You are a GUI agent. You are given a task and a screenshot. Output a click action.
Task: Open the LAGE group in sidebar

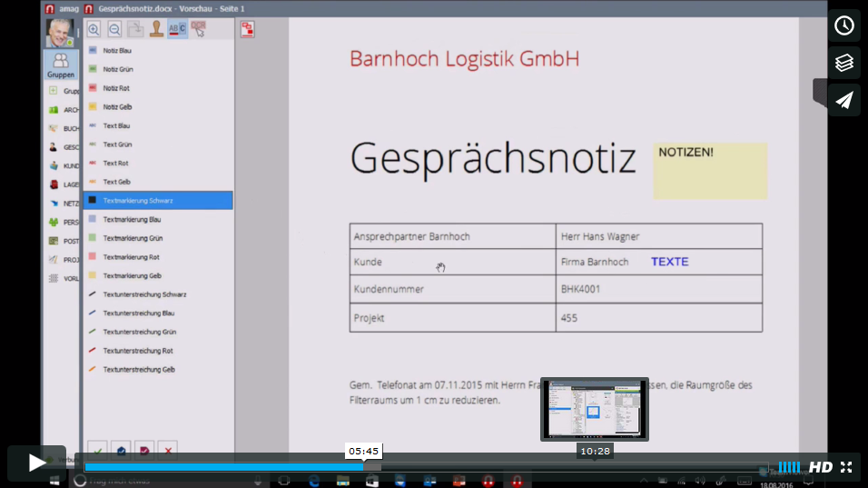click(x=63, y=184)
